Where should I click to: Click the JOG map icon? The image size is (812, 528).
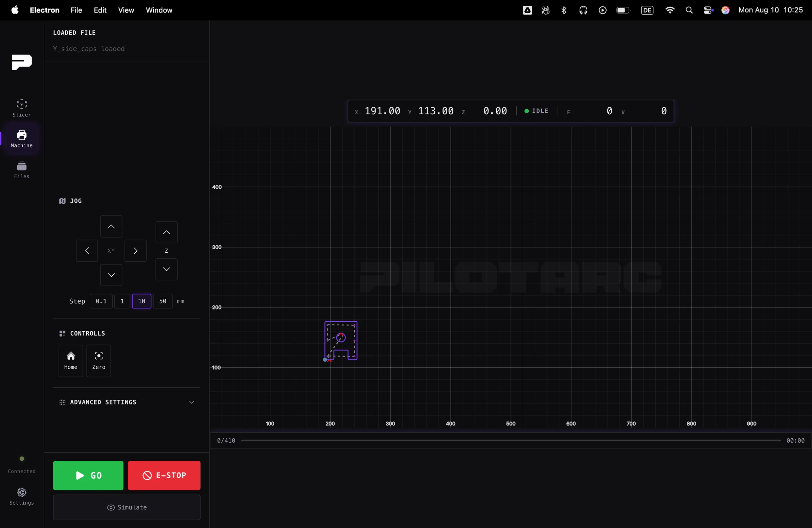point(62,201)
